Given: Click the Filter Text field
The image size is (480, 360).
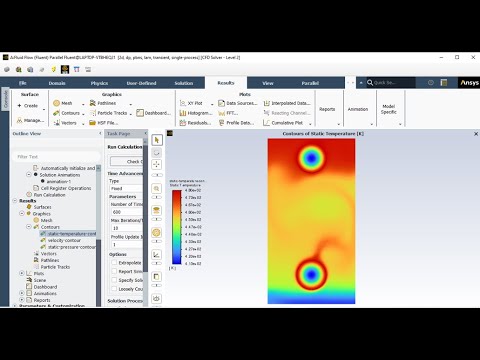Looking at the screenshot, I should coord(56,156).
